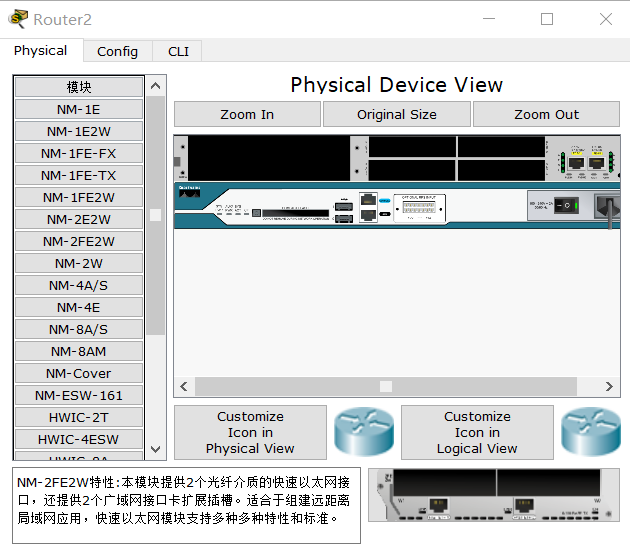This screenshot has width=630, height=550.
Task: Click the lower RJ45 port on the front panel
Action: click(368, 215)
